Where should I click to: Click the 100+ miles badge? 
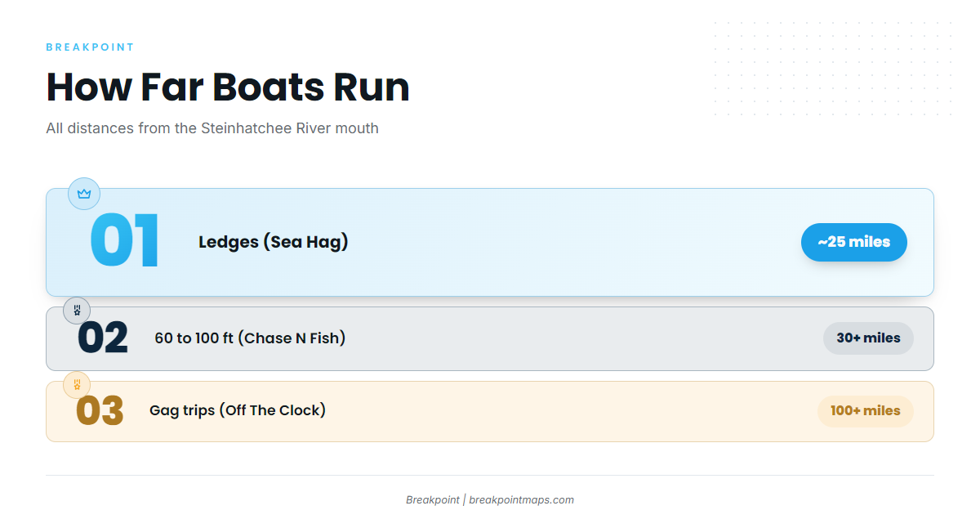[x=866, y=411]
